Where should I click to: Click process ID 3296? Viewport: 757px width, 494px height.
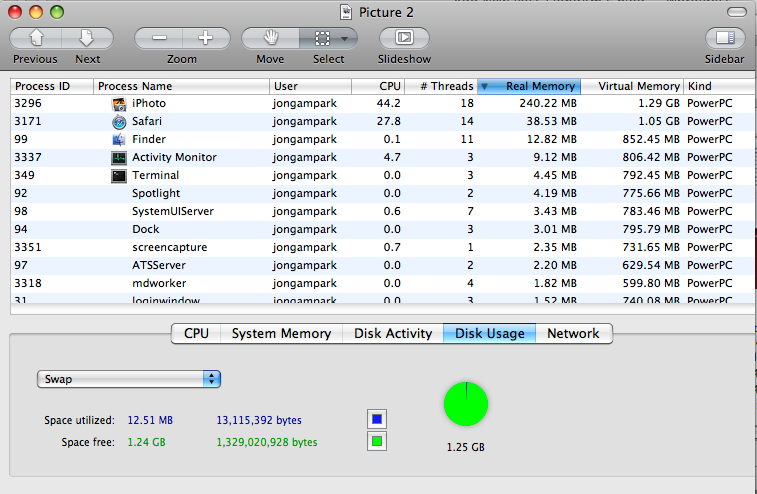click(x=28, y=103)
